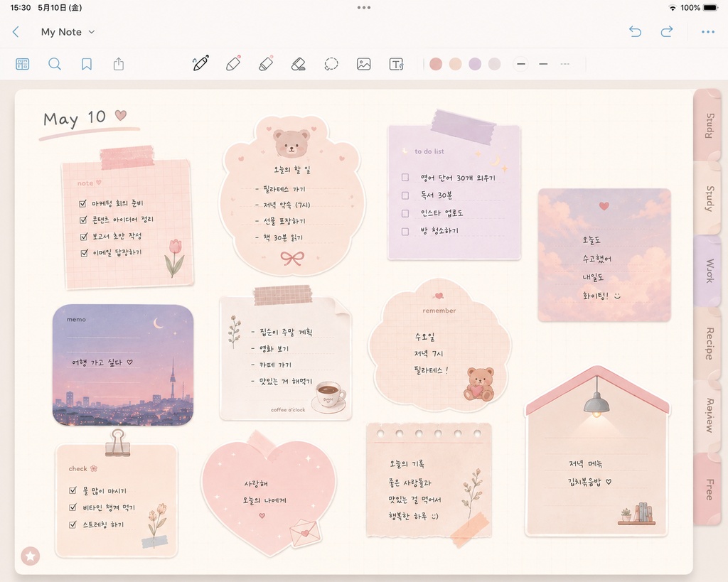This screenshot has width=728, height=582.
Task: Check the 독서 30분 box
Action: [405, 195]
